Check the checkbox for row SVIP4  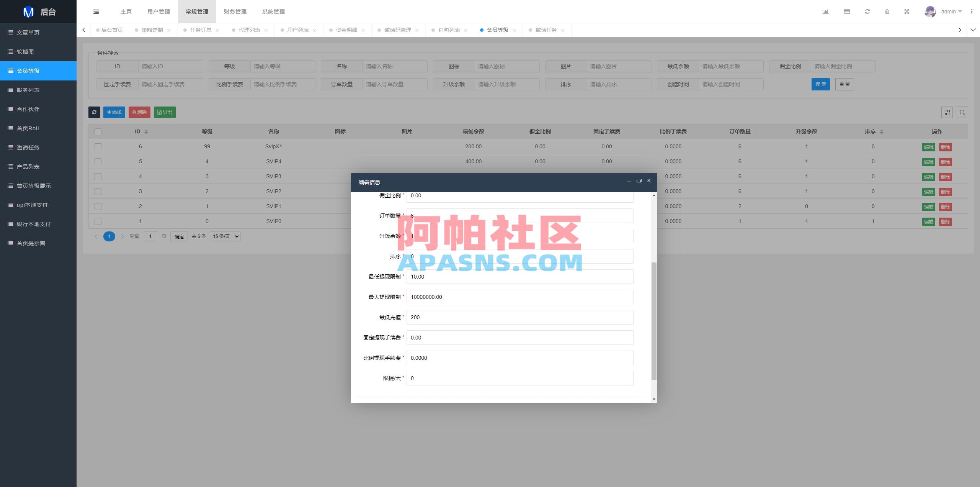[x=98, y=161]
